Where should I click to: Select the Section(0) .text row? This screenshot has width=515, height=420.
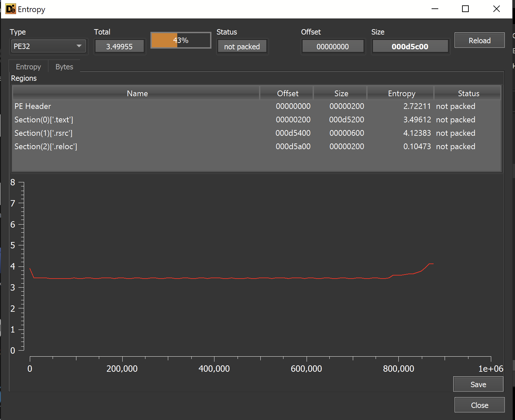click(x=134, y=120)
